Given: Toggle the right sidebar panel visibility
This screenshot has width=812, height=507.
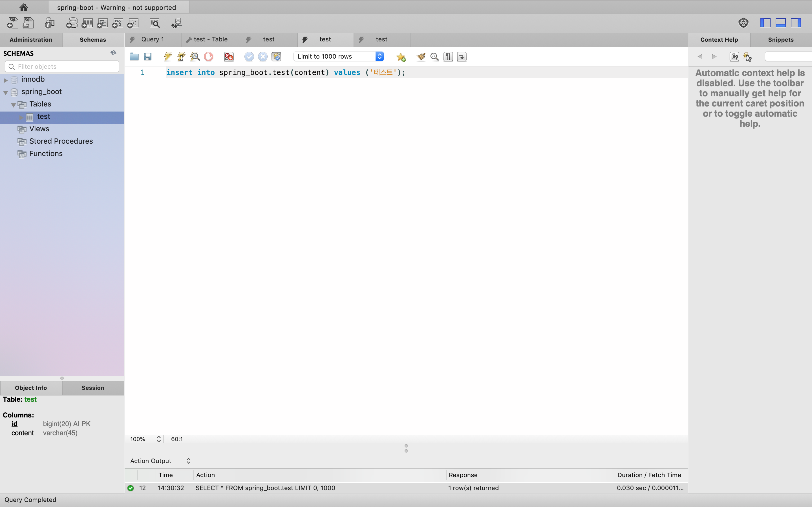Looking at the screenshot, I should 796,23.
